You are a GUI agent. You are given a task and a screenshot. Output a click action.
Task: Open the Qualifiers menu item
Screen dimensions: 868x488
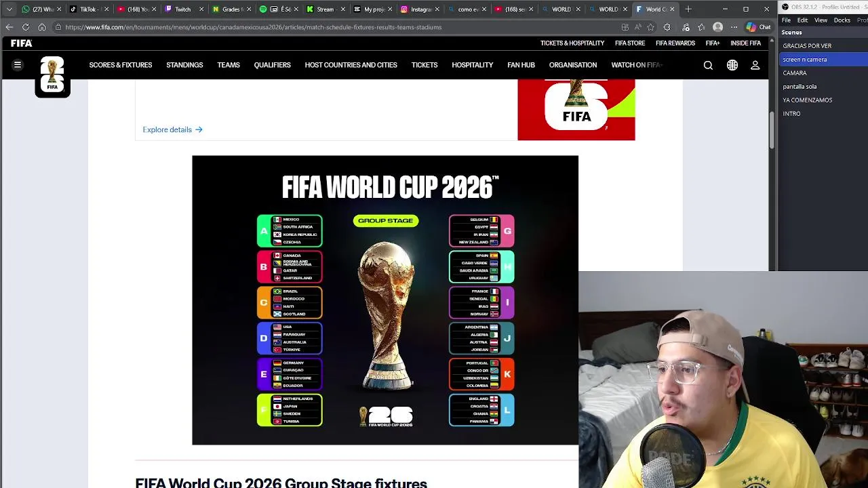tap(272, 65)
